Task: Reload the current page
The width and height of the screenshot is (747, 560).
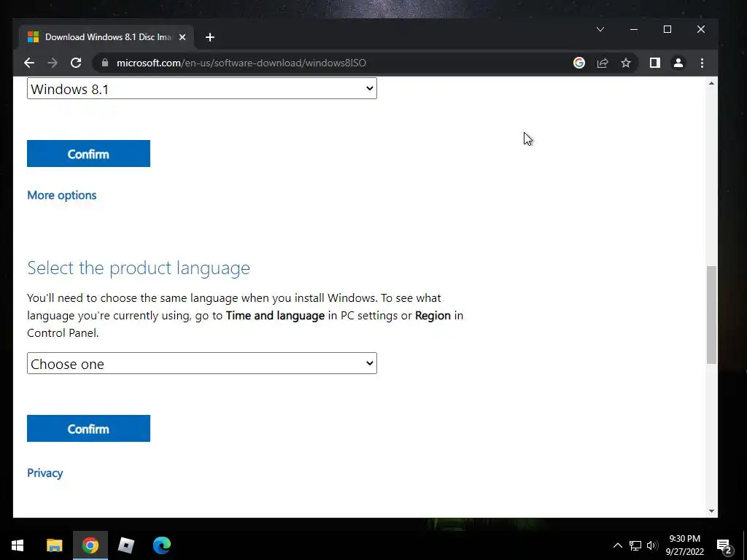Action: coord(76,63)
